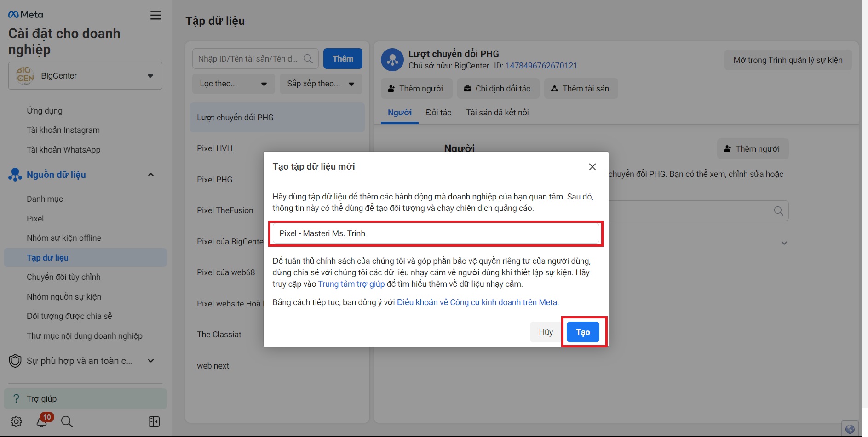Viewport: 868px width, 437px height.
Task: Open Nhóm sự kiện offline
Action: pyautogui.click(x=64, y=238)
